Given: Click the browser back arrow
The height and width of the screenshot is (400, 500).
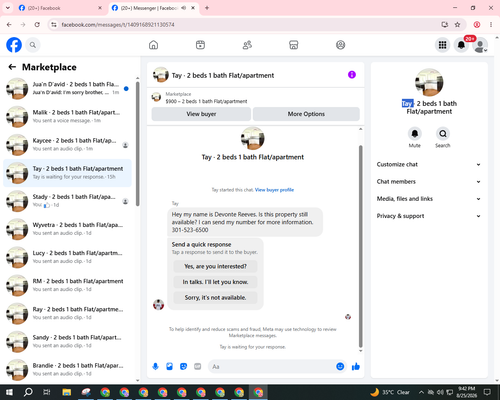Looking at the screenshot, I should (x=9, y=25).
